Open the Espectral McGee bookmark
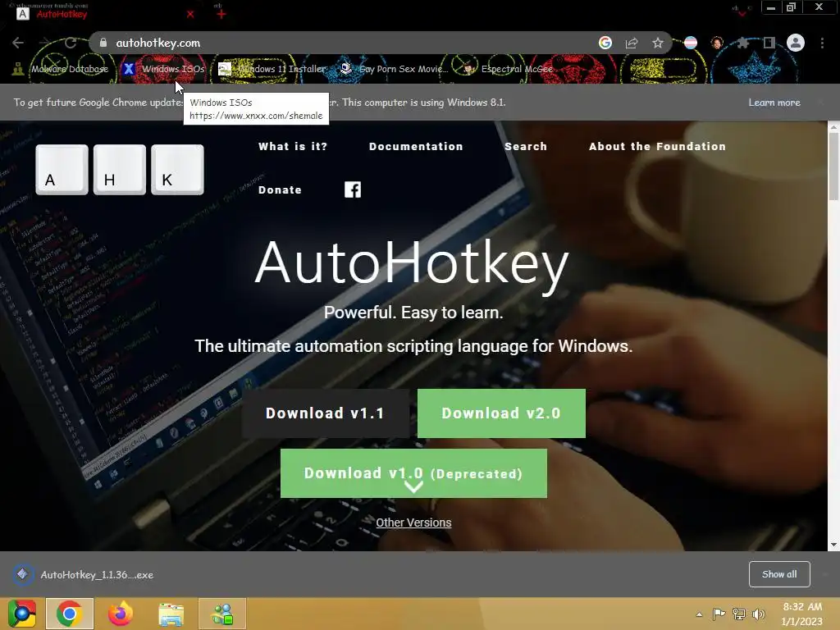This screenshot has height=630, width=840. pyautogui.click(x=507, y=69)
